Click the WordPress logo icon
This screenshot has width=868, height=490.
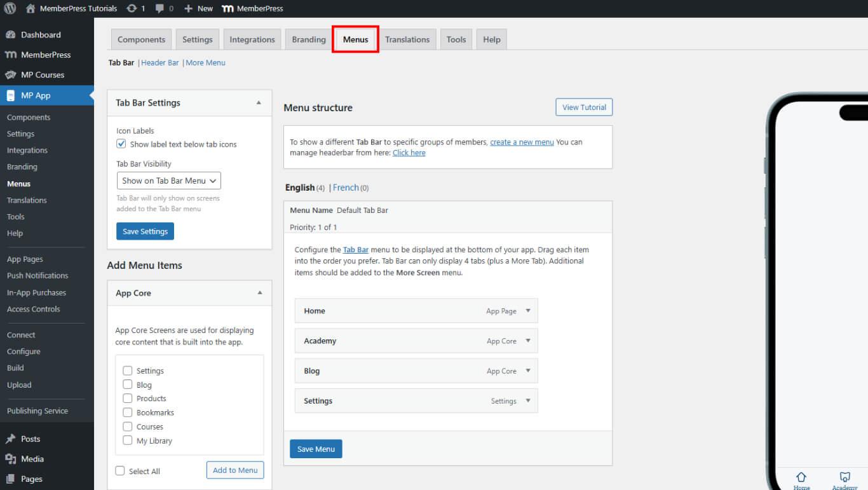click(10, 8)
